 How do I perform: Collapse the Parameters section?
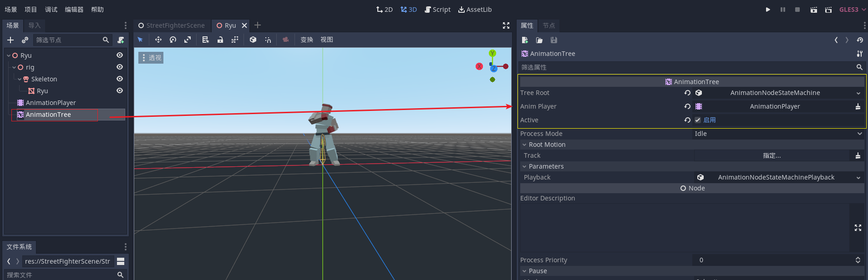coord(524,166)
